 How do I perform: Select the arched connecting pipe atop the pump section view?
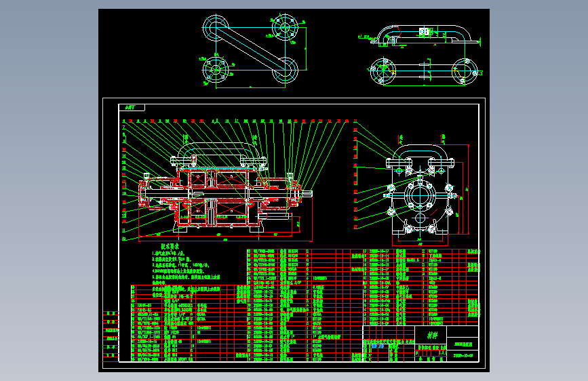pos(219,153)
